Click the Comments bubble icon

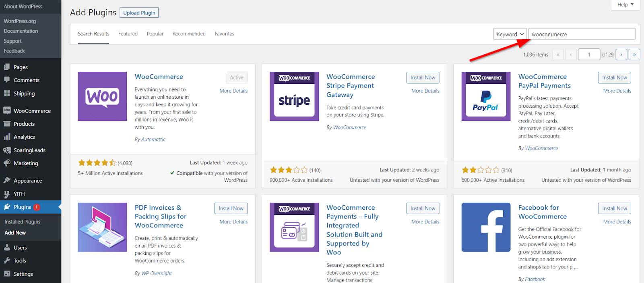[7, 80]
